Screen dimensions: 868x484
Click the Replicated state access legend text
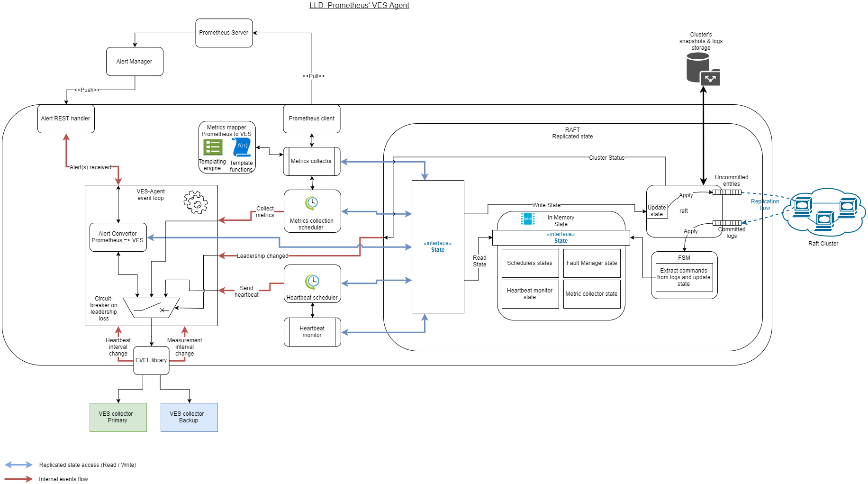[88, 465]
